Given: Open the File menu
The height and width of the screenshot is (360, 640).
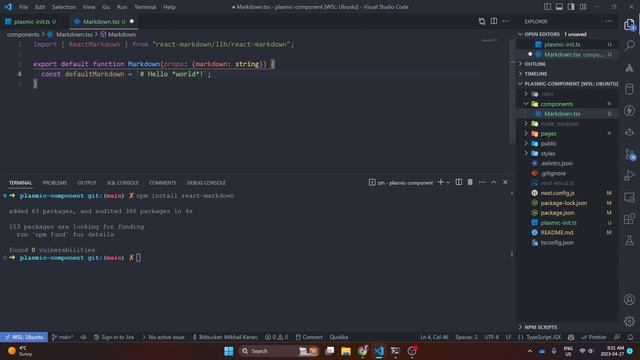Looking at the screenshot, I should 24,7.
